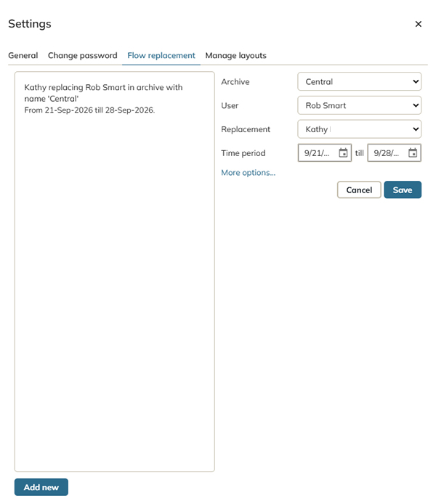Click the User field label

[x=230, y=105]
